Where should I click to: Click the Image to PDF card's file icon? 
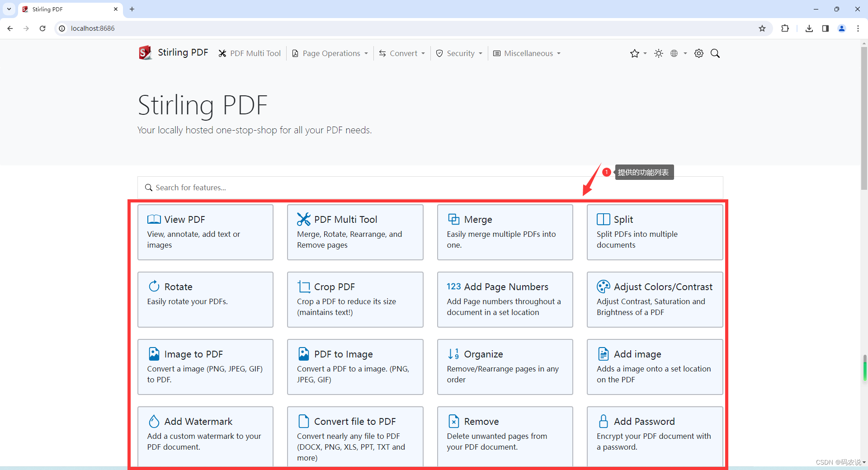point(154,354)
